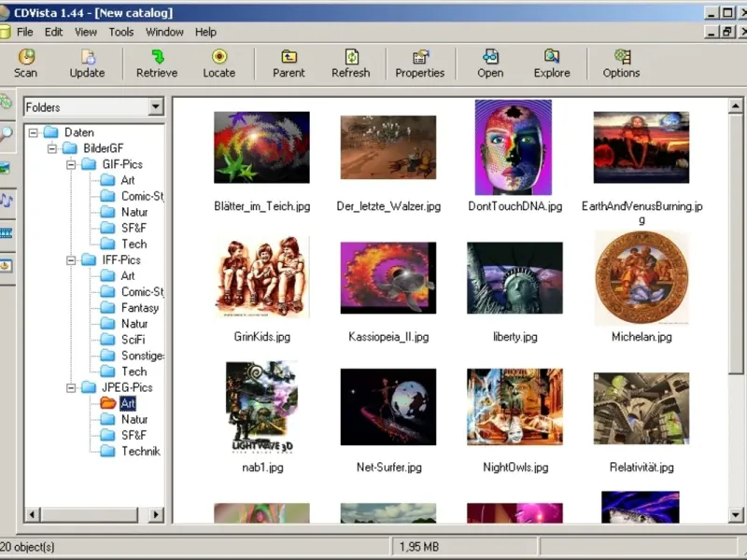
Task: Click the Locate toolbar icon
Action: click(x=219, y=58)
